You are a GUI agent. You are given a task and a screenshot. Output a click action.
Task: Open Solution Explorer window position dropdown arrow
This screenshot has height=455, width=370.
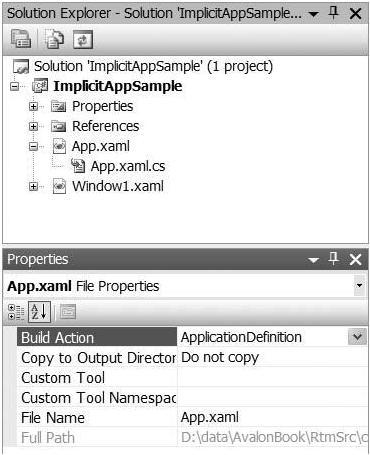[x=313, y=14]
